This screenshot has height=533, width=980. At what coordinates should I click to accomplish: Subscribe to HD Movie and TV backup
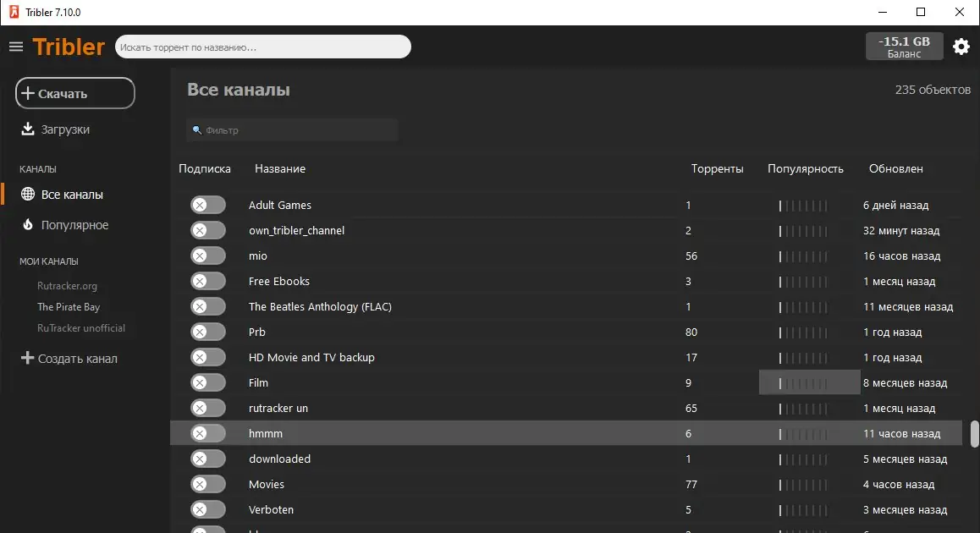click(208, 357)
